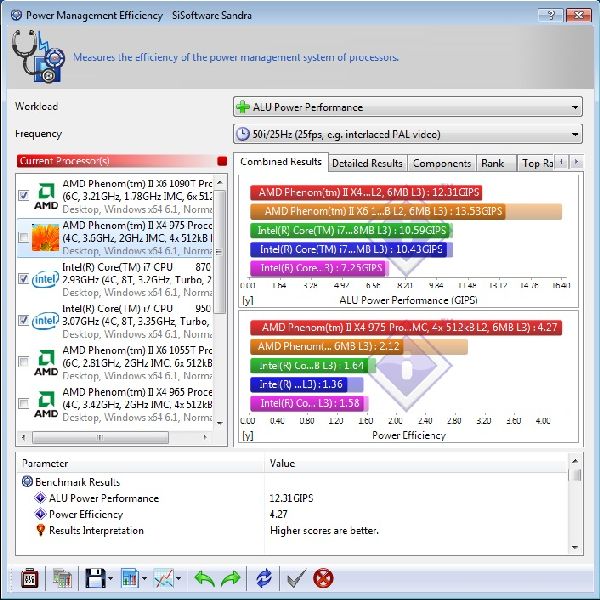This screenshot has height=600, width=600.
Task: Uncheck the Intel Core i7 950 checkbox
Action: 23,320
